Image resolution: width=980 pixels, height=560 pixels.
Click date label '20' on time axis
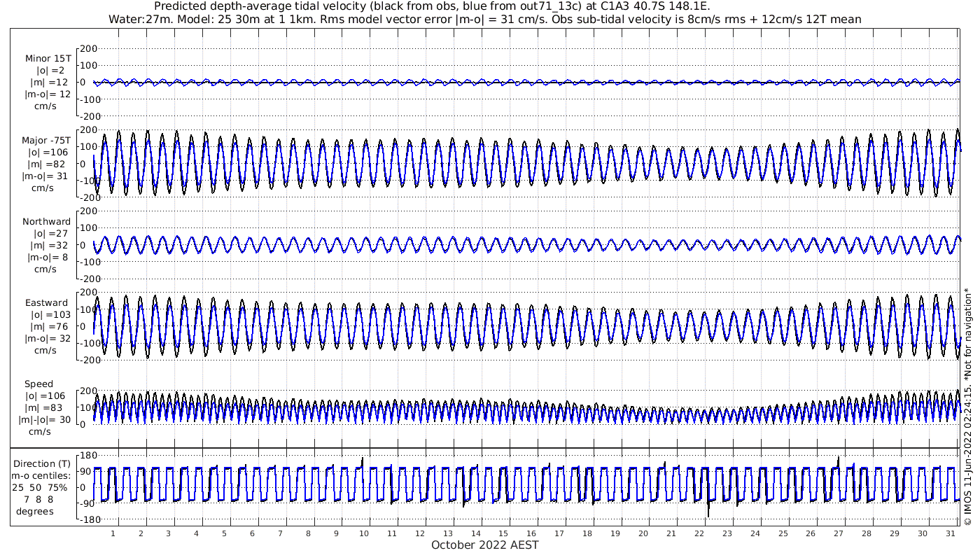(x=643, y=533)
